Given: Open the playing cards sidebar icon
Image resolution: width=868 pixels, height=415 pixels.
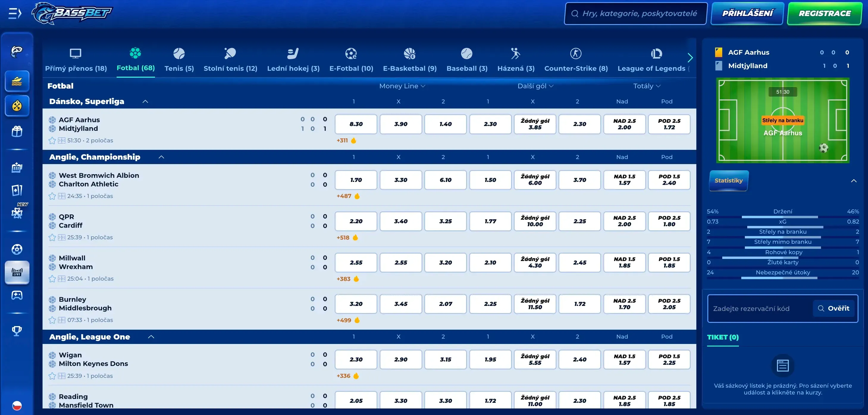Looking at the screenshot, I should [x=17, y=190].
